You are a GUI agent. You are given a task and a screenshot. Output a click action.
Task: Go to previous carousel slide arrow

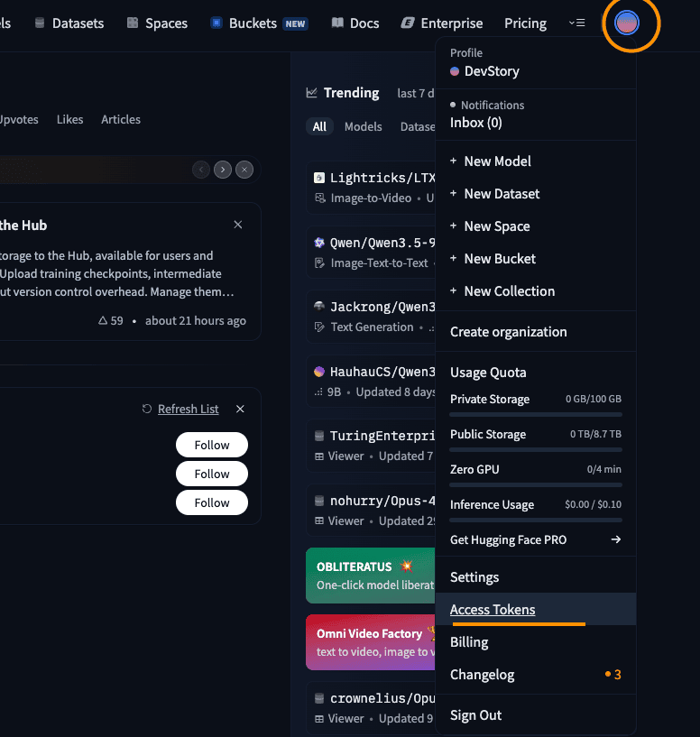pos(201,170)
